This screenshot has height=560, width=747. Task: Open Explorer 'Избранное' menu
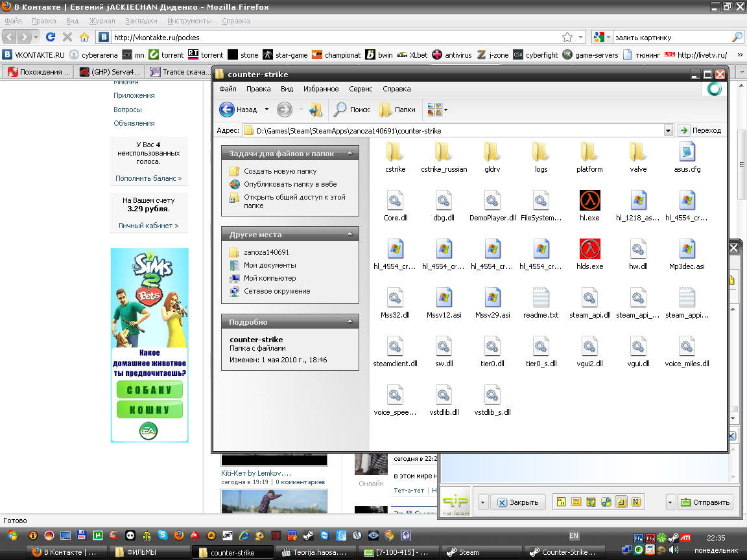tap(321, 89)
